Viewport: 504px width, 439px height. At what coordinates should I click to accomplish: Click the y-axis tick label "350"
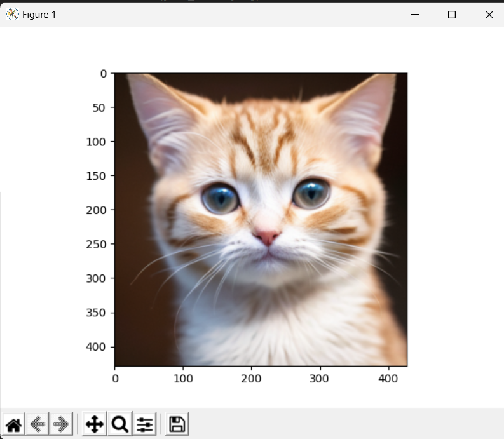click(96, 313)
